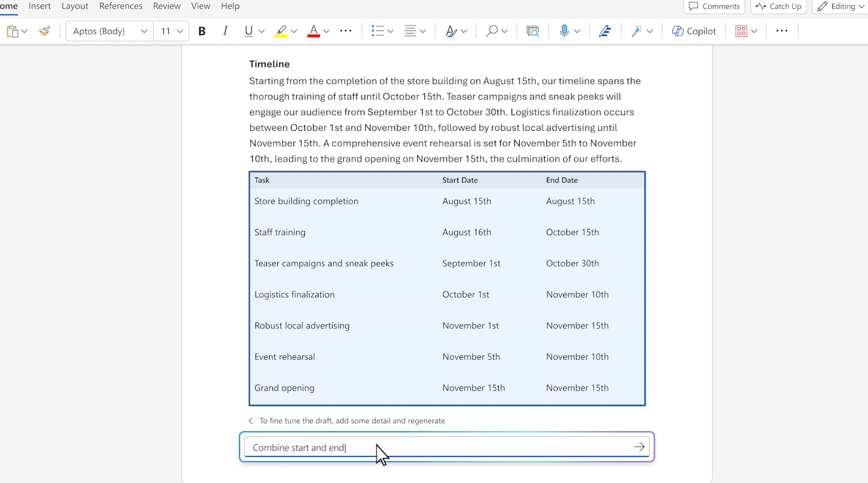Go back using the chevron beside fine tune hint

[x=251, y=421]
